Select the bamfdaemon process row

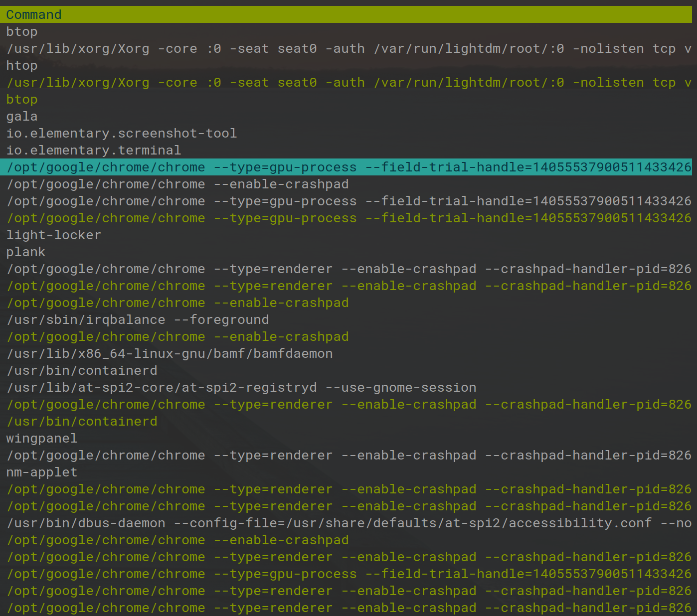tap(346, 353)
